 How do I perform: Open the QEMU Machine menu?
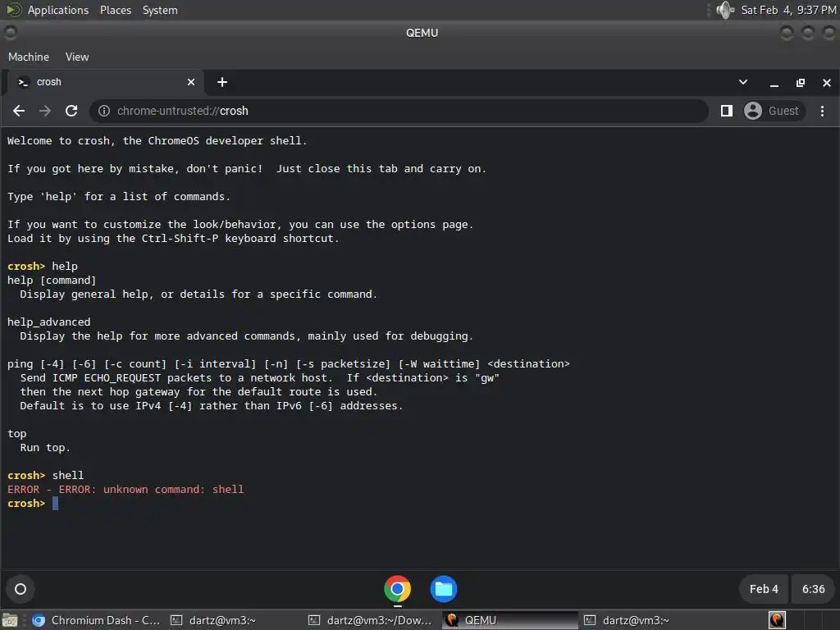(29, 57)
